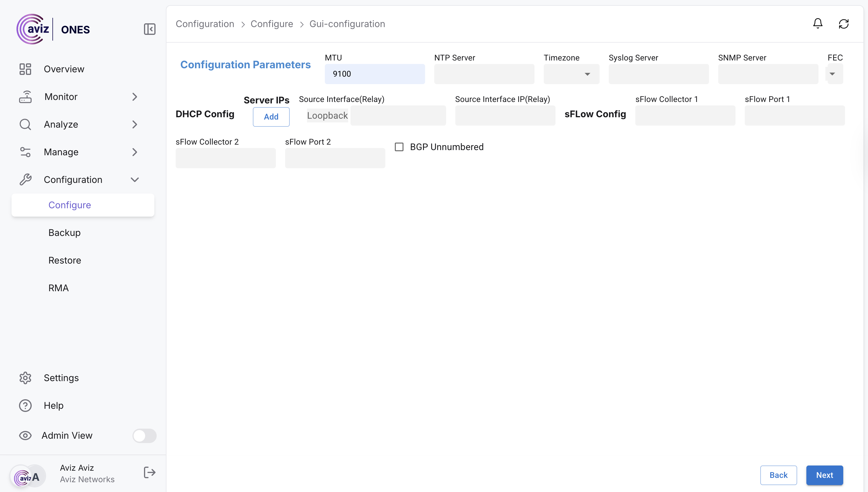Screen dimensions: 868x492
Task: Enable the BGP Unnumbered checkbox
Action: click(399, 147)
